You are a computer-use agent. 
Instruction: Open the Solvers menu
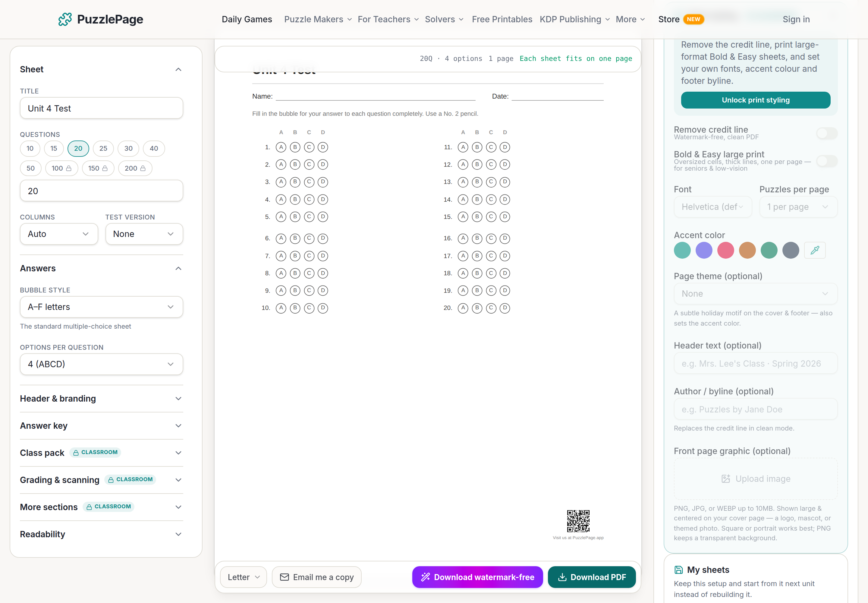(444, 19)
